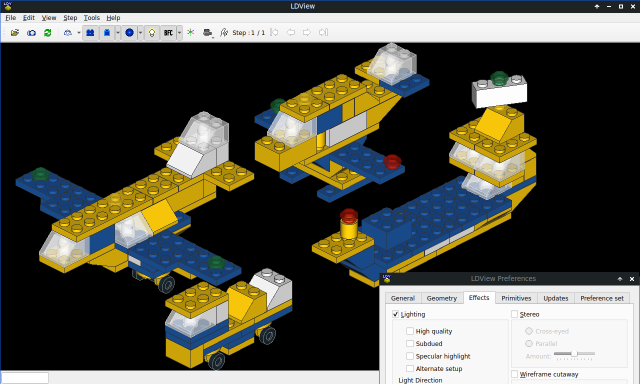Open the Step menu

pos(70,18)
